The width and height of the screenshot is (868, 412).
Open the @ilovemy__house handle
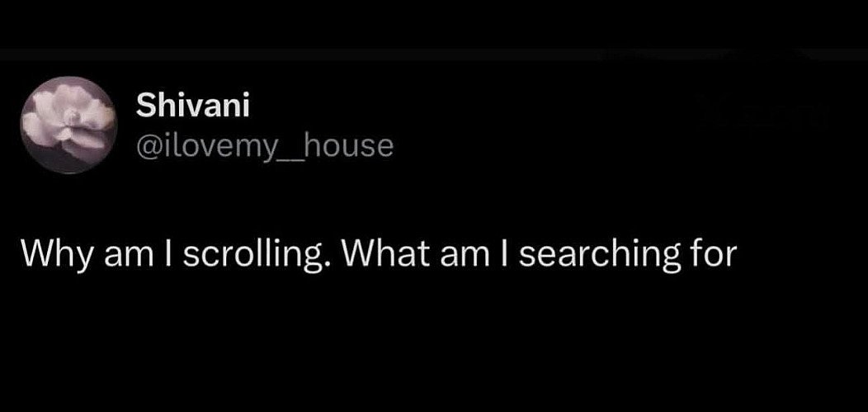coord(264,146)
